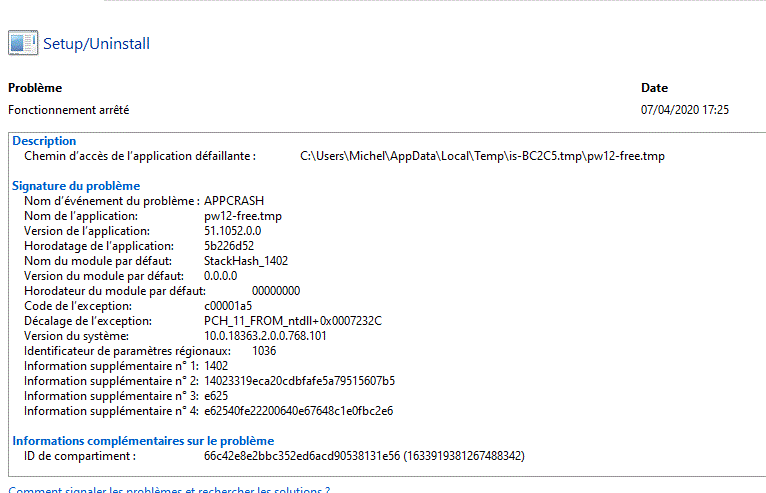Select the bucket ID value
Image resolution: width=766 pixels, height=493 pixels.
pos(364,456)
